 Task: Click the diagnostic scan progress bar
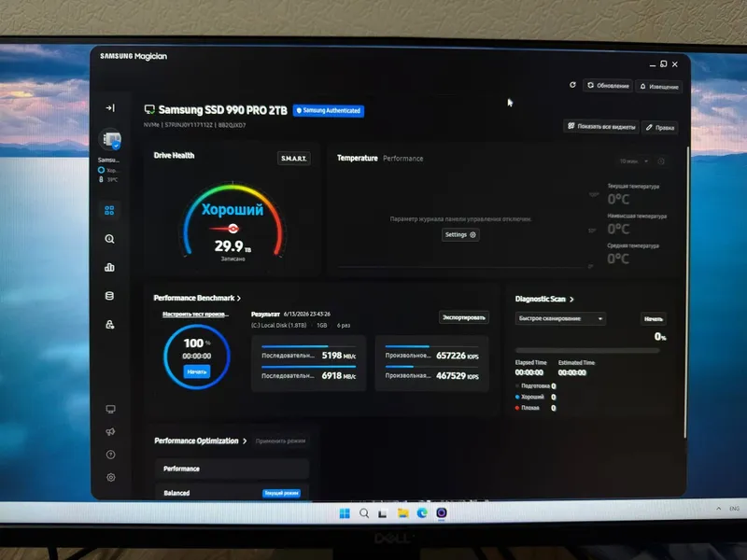click(587, 351)
